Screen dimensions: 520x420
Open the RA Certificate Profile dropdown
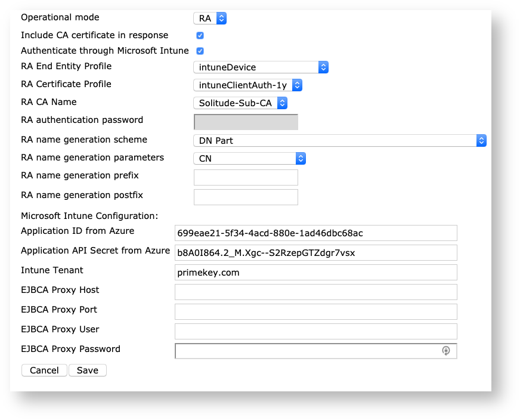click(x=248, y=85)
